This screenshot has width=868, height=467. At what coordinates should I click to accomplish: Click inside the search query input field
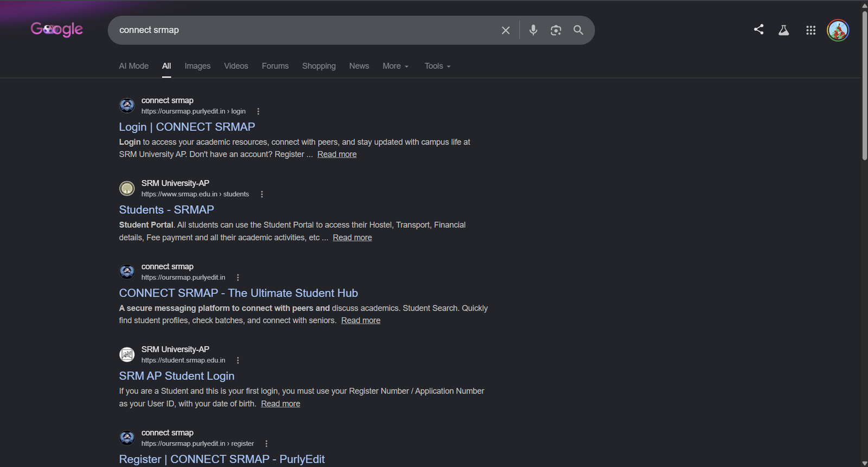(304, 30)
